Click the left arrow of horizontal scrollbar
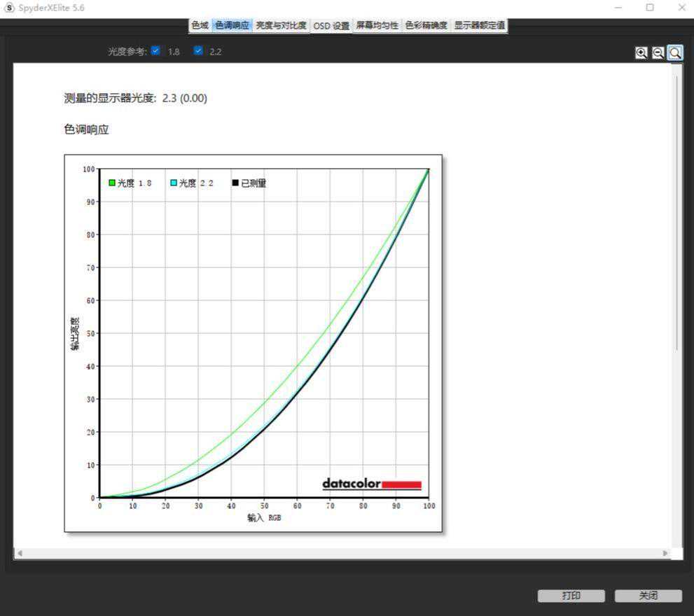Image resolution: width=694 pixels, height=616 pixels. pos(20,553)
